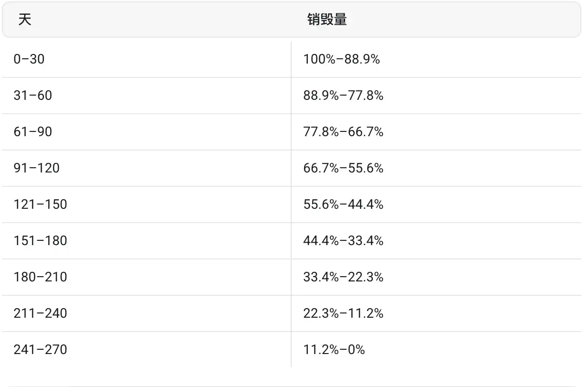Click the 44.4%–33.4% value cell
588x387 pixels.
click(343, 241)
